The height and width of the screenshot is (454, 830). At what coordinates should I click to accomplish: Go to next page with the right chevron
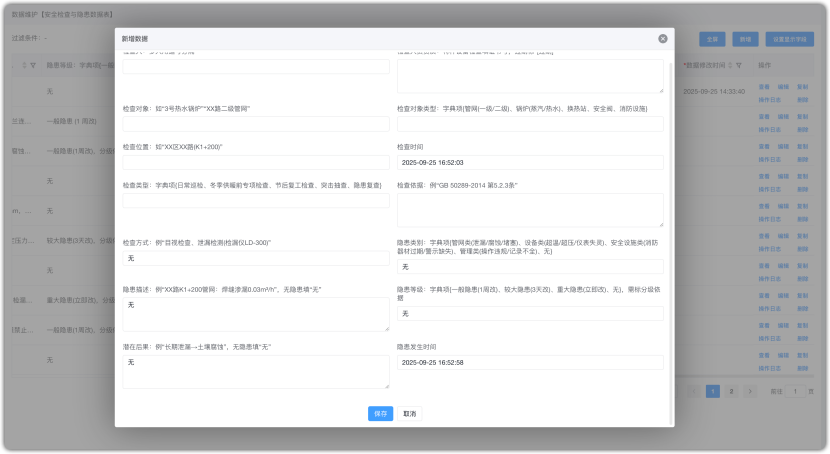[x=750, y=392]
